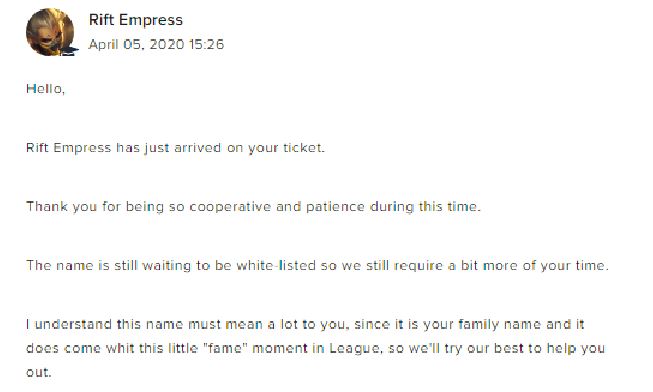Click the final word "out." in the message
This screenshot has width=653, height=392.
[x=38, y=372]
